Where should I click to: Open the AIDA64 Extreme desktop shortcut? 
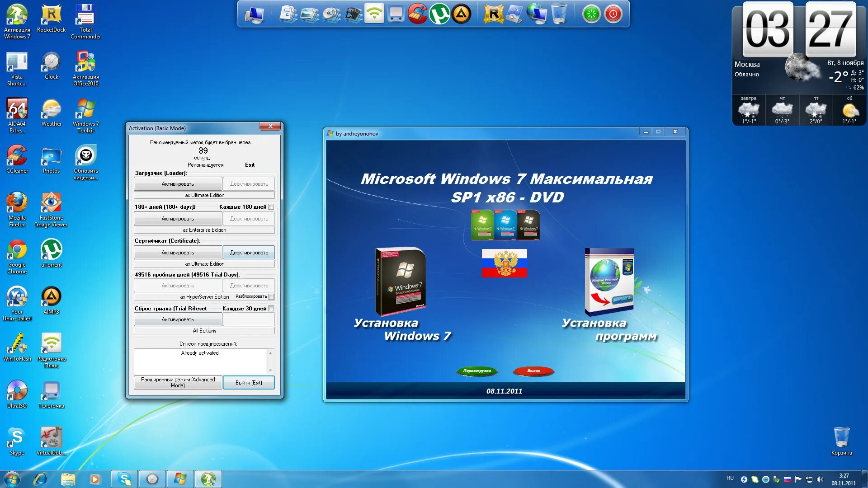17,116
